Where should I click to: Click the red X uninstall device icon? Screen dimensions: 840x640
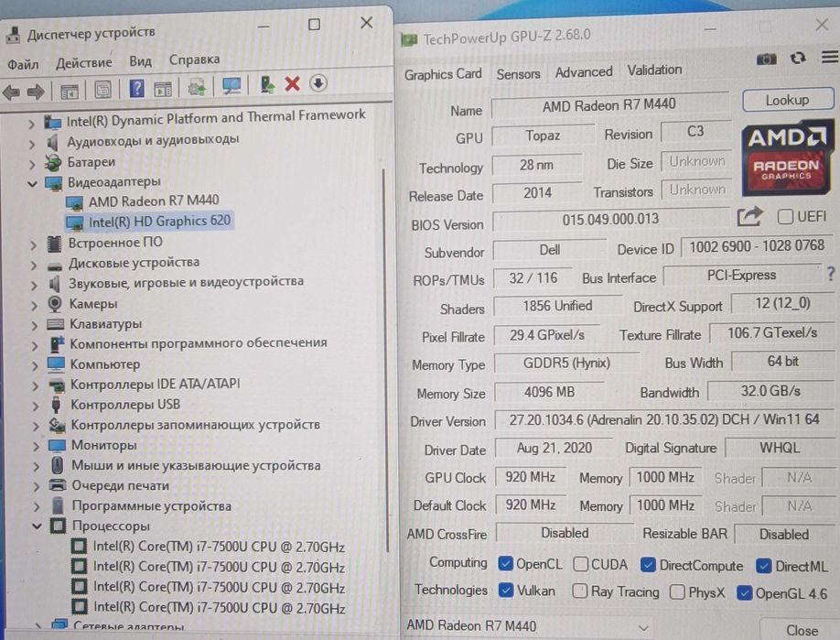point(292,83)
